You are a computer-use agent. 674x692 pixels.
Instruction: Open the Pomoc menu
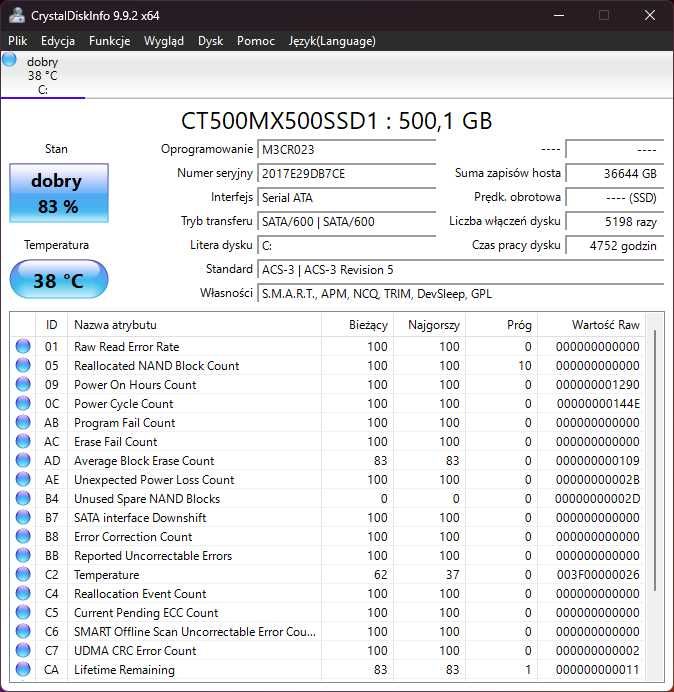256,41
